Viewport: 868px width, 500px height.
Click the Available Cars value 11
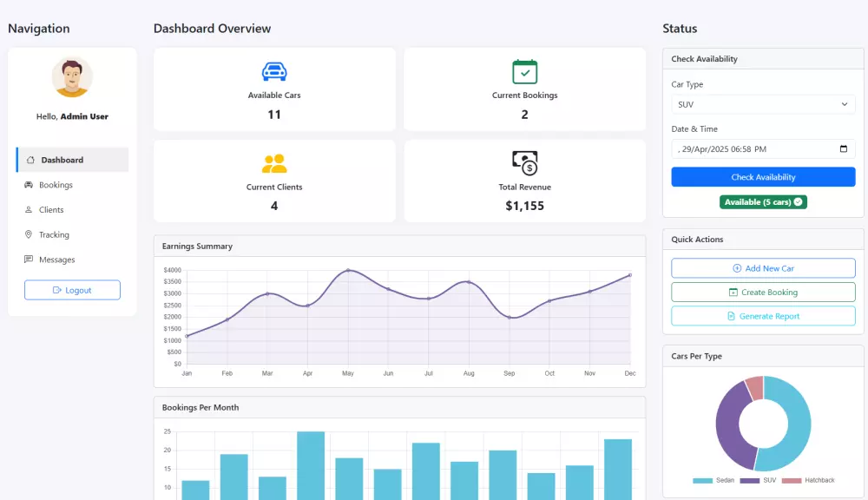point(274,115)
